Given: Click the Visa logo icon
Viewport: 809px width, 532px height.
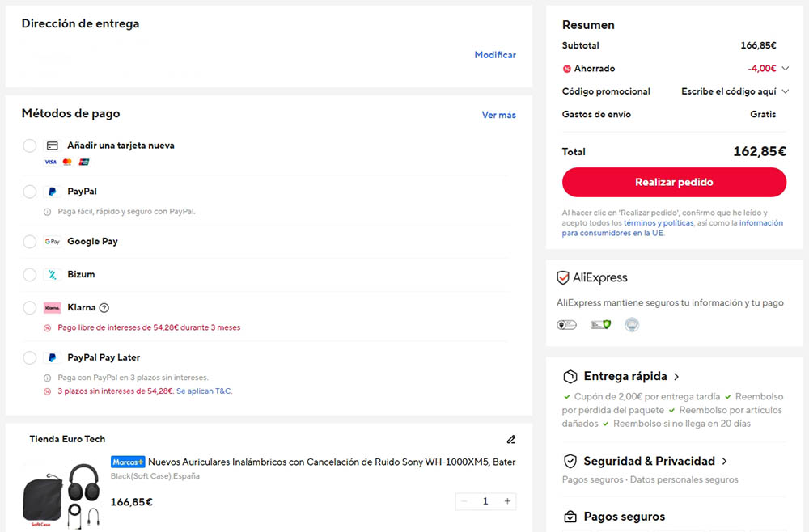Looking at the screenshot, I should (50, 162).
